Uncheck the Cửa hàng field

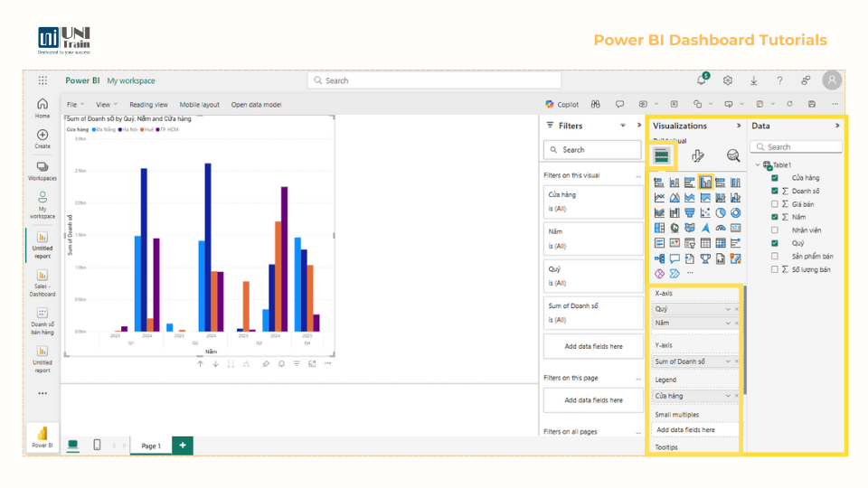point(775,178)
